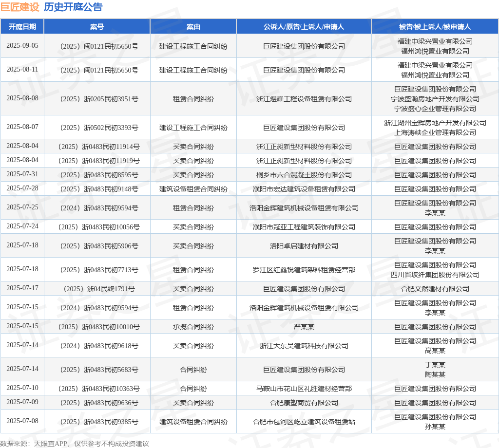Screen dimensions: 499x448
Task: Select case number (2025)浙0483民初11919号
Action: coord(98,161)
